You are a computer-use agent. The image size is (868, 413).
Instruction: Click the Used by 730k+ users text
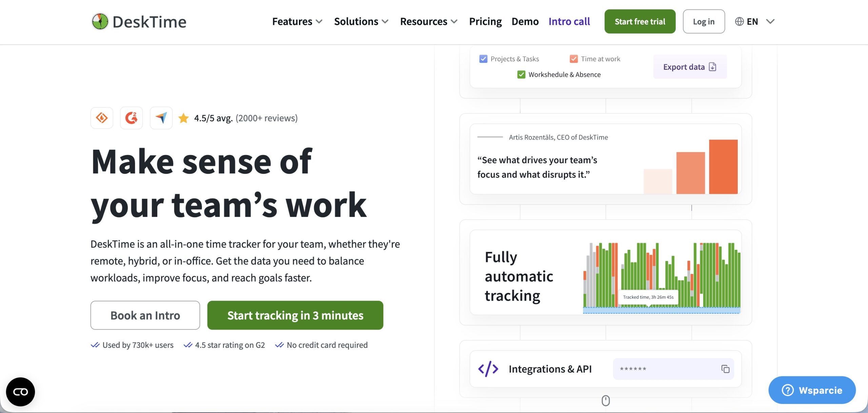tap(138, 345)
